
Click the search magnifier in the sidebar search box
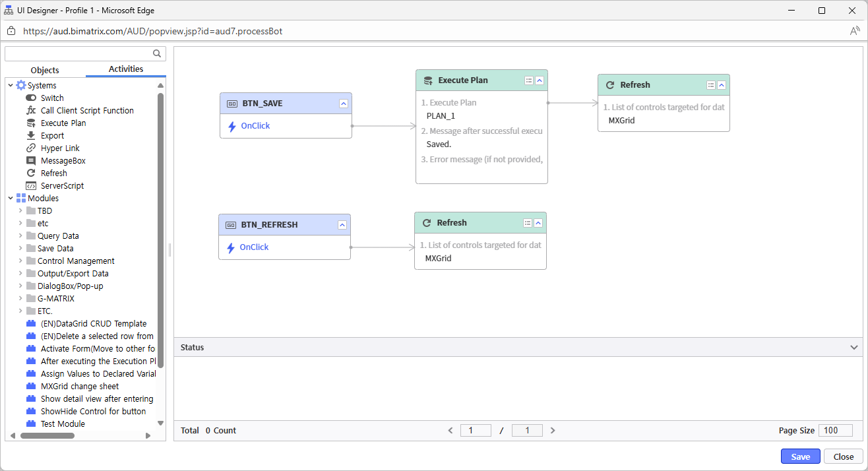156,53
